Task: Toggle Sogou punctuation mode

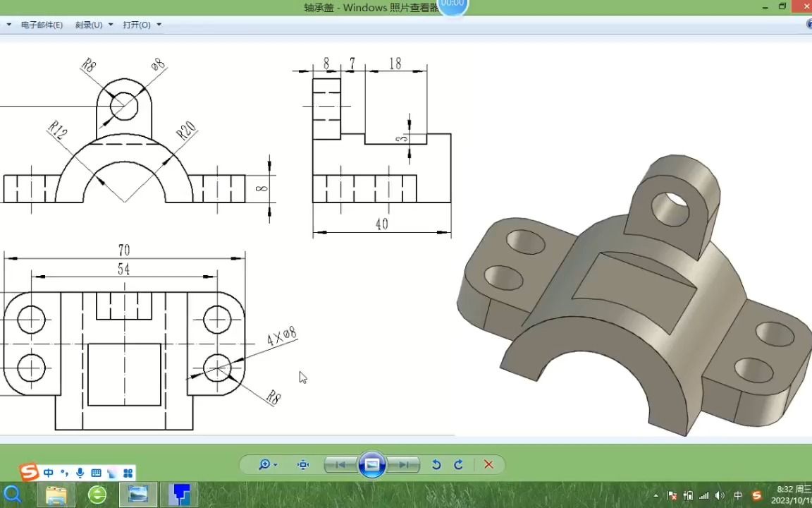Action: click(x=64, y=473)
